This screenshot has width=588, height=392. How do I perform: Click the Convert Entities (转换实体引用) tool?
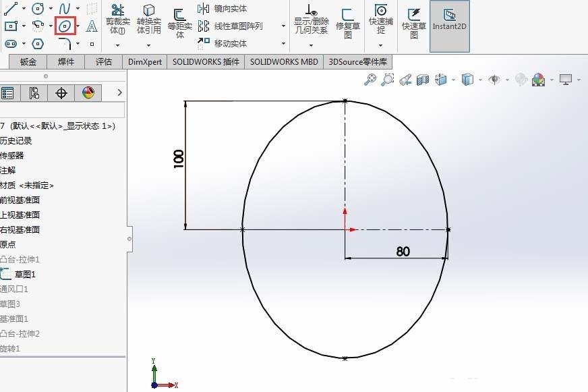tap(148, 20)
